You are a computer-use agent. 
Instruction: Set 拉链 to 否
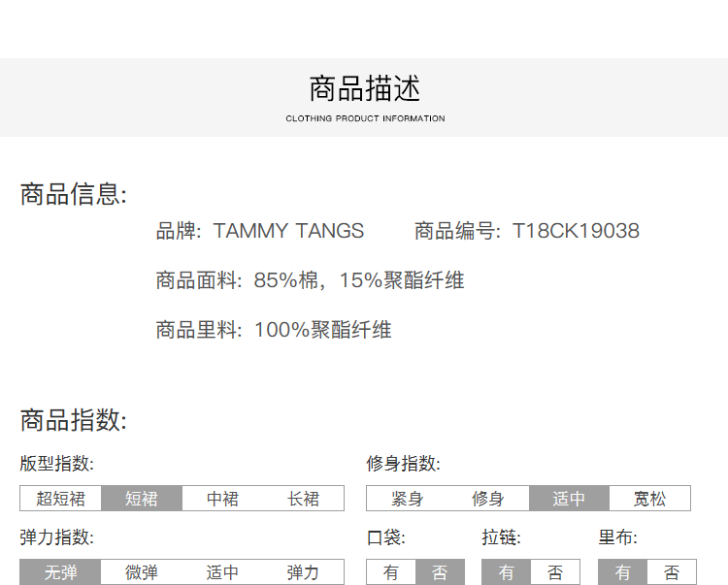pyautogui.click(x=555, y=572)
